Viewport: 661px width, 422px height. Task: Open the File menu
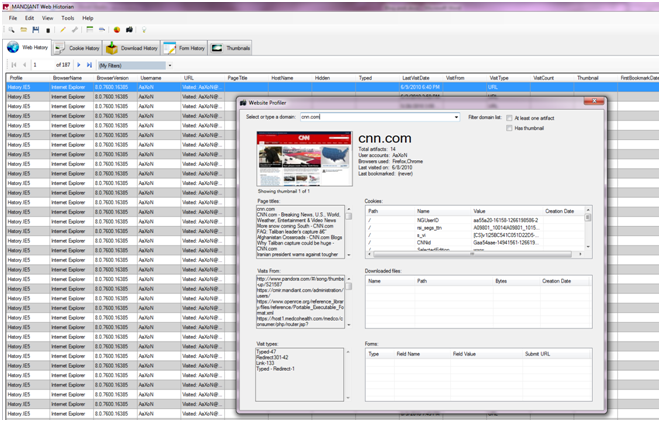[13, 18]
